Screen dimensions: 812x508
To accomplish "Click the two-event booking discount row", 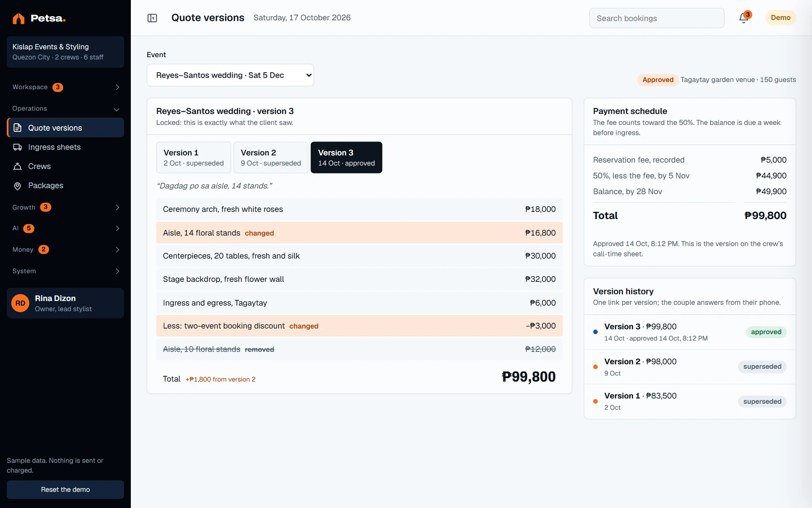I will coord(359,326).
